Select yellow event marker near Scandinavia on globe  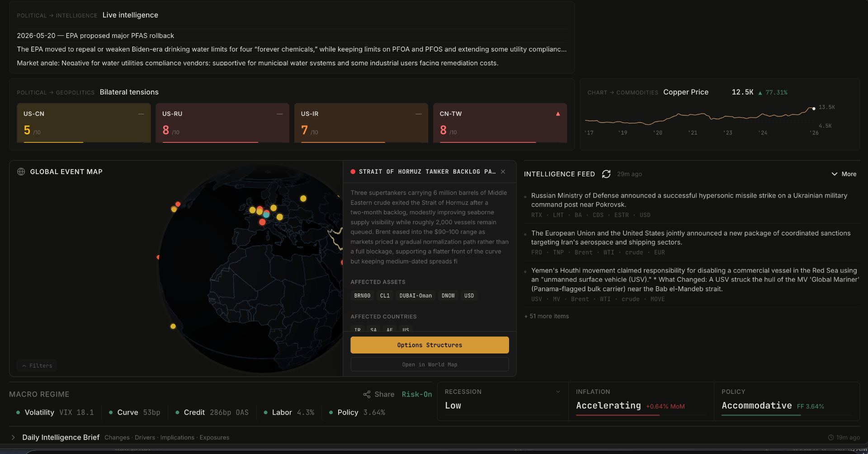tap(303, 199)
